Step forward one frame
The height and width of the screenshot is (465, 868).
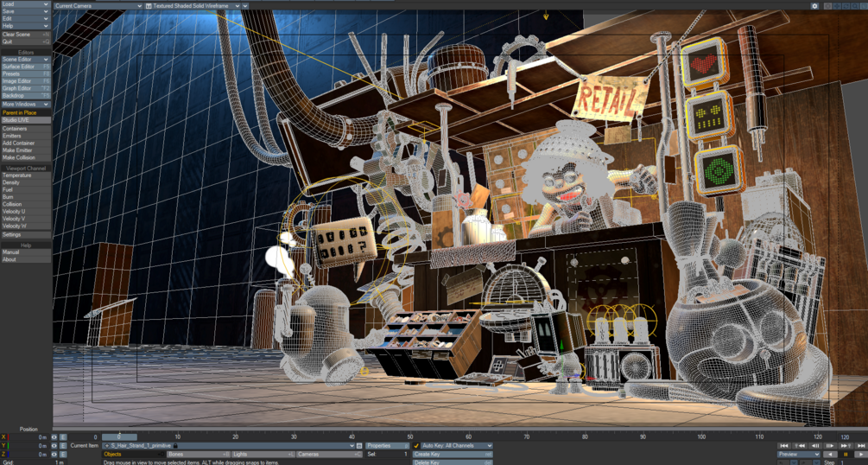[x=830, y=446]
